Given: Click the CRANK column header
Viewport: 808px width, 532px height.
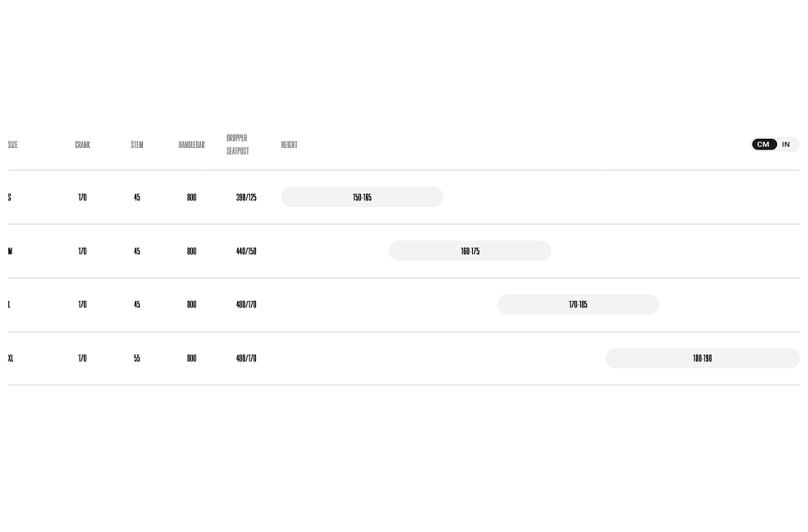Looking at the screenshot, I should point(82,145).
